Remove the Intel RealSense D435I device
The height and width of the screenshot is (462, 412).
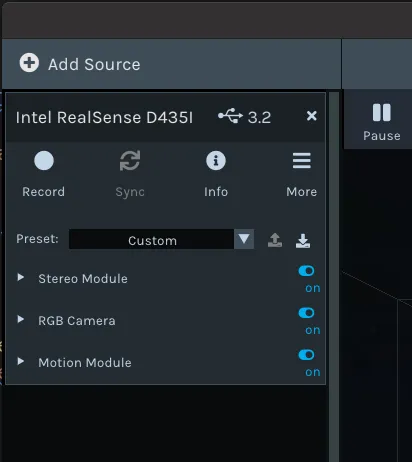pos(311,116)
